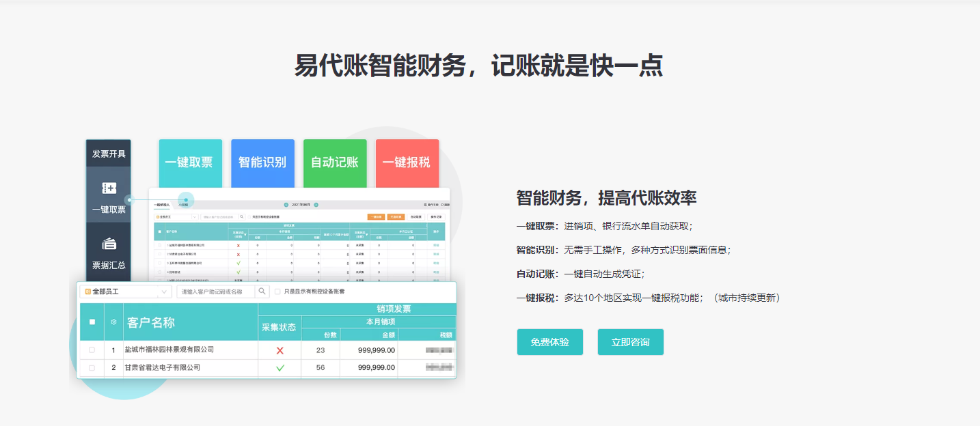
Task: Click the gear icon in table header
Action: point(113,322)
